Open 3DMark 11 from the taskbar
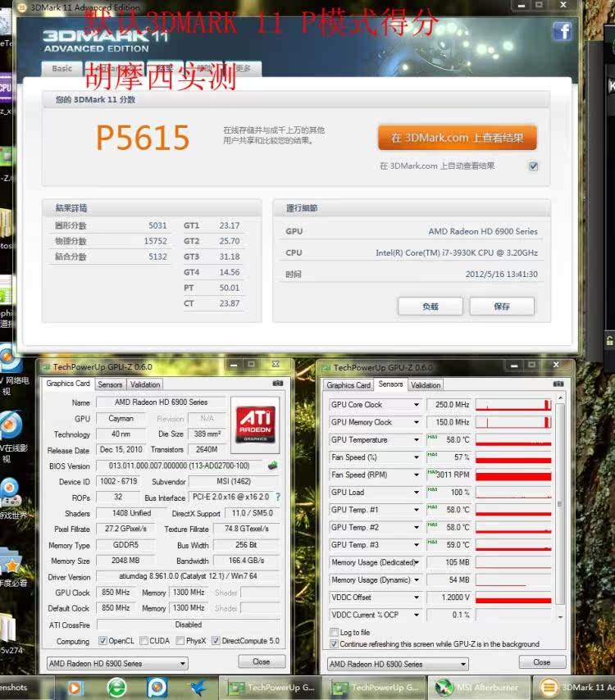This screenshot has height=700, width=615. click(x=574, y=687)
